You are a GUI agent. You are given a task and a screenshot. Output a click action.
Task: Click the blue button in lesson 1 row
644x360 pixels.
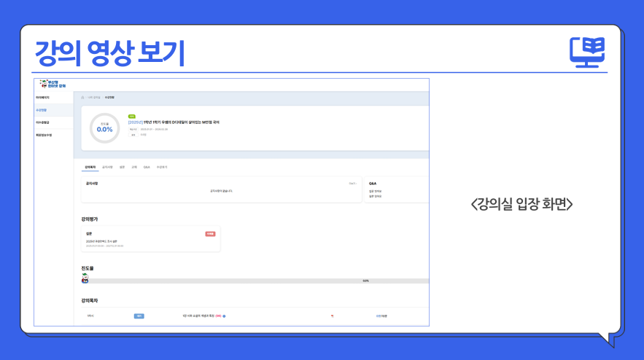pyautogui.click(x=139, y=316)
